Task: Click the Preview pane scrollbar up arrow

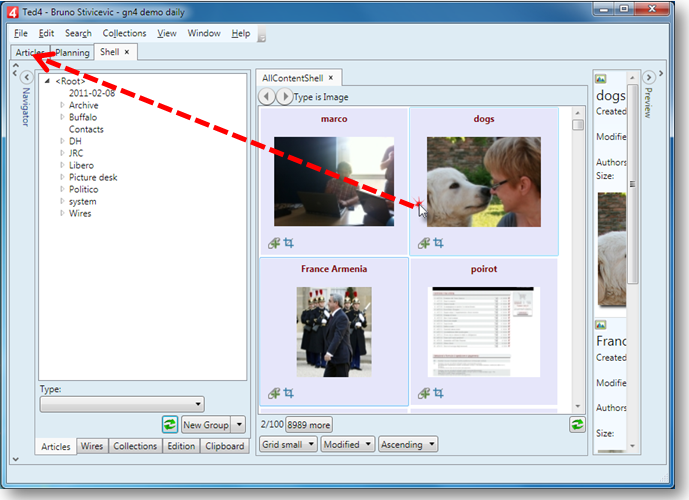Action: [632, 78]
